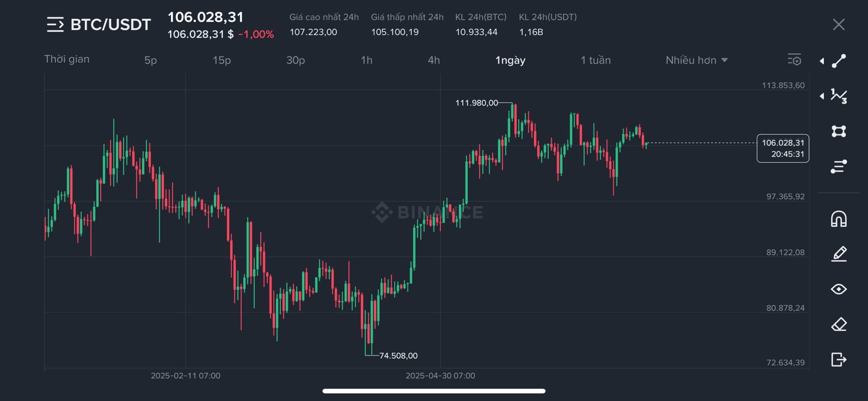The width and height of the screenshot is (868, 401).
Task: Expand the "Nhiều hơn" timeframe dropdown
Action: click(697, 60)
